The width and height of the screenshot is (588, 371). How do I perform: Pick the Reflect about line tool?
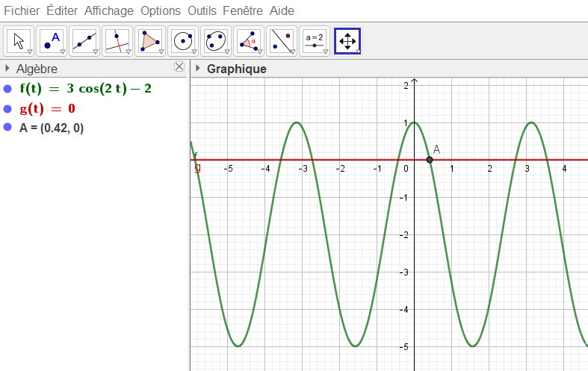tap(282, 41)
